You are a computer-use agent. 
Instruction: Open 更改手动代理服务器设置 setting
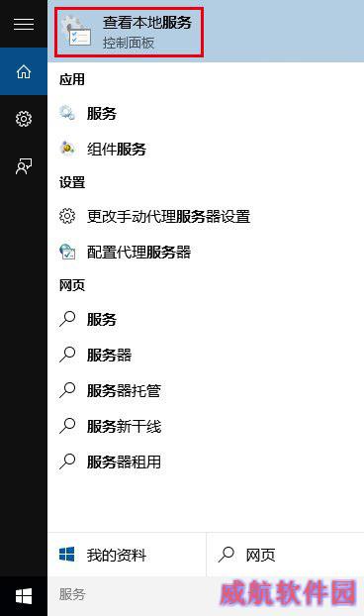pyautogui.click(x=206, y=217)
